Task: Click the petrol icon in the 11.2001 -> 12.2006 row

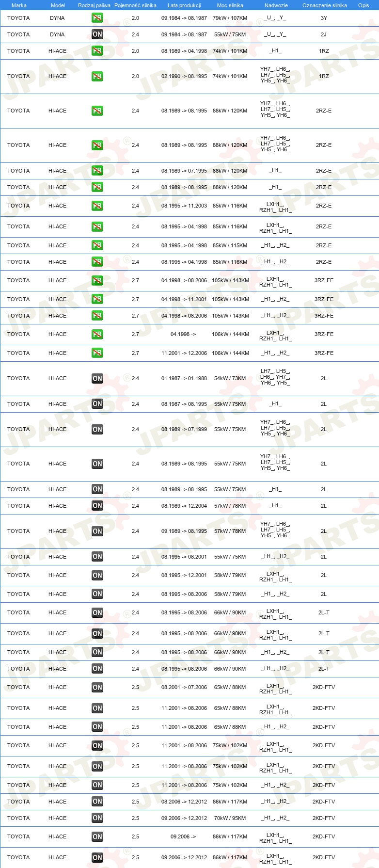Action: pyautogui.click(x=97, y=353)
